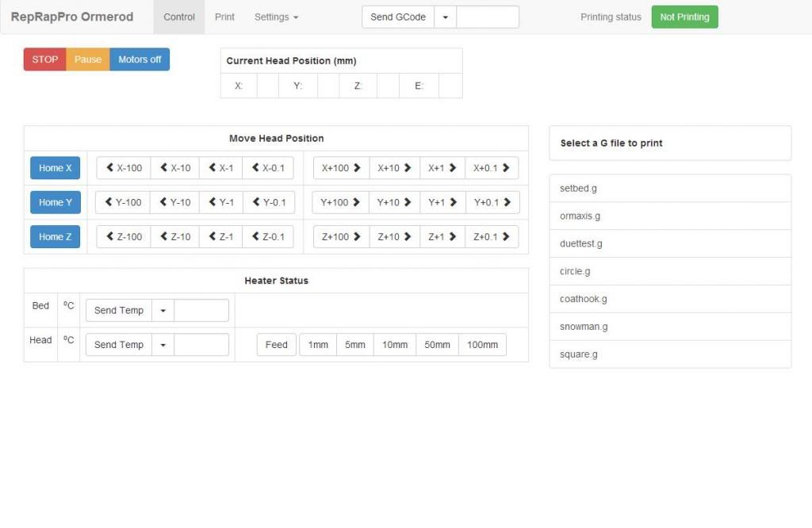Turn motors off with Motors off button
The image size is (812, 528).
(x=140, y=59)
